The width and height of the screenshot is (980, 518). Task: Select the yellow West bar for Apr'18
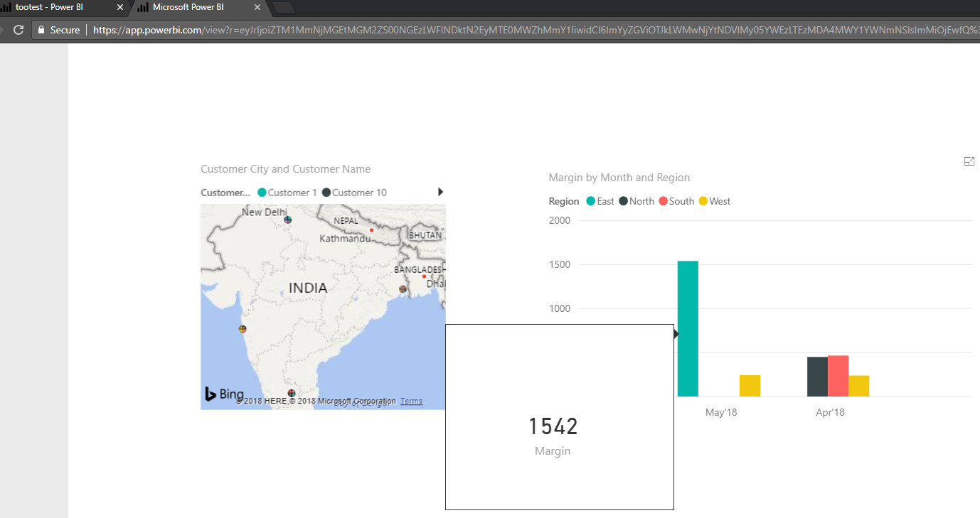pos(858,386)
